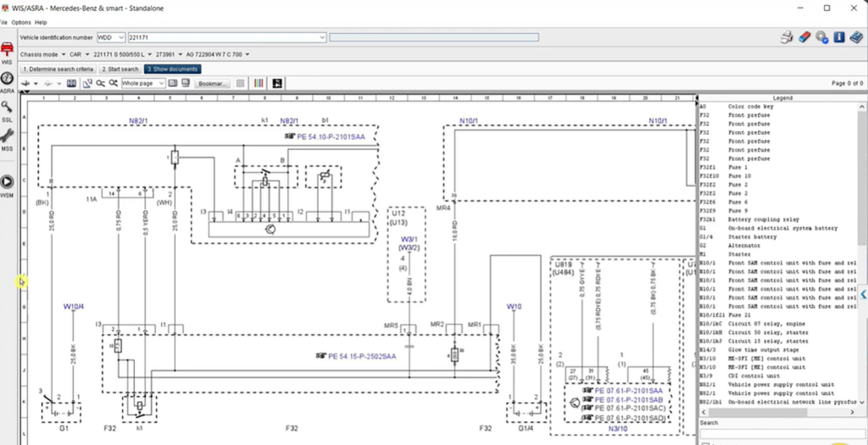Open the WIS module from the sidebar
The width and height of the screenshot is (868, 445).
(x=7, y=53)
